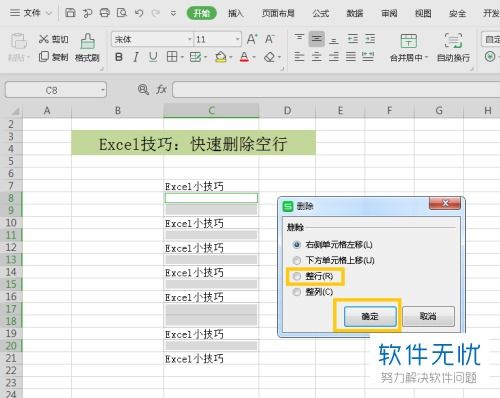Center text horizontally
Image resolution: width=500 pixels, height=398 pixels.
[x=316, y=57]
